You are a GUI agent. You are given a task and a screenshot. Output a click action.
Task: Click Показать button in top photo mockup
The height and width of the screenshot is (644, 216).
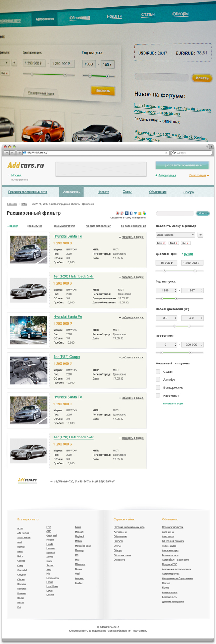(x=103, y=91)
